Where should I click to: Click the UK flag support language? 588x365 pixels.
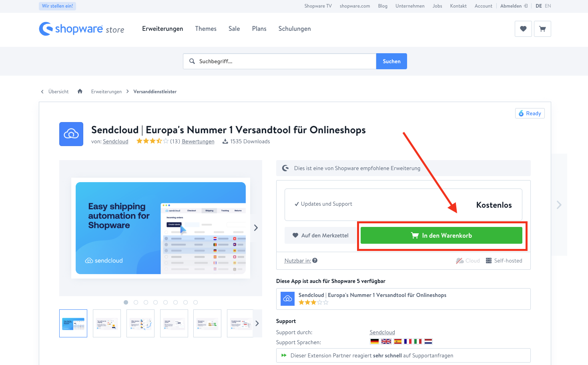pyautogui.click(x=386, y=341)
